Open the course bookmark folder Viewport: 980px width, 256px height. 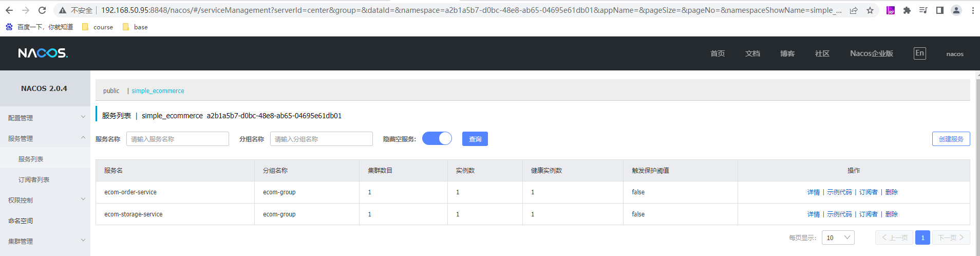[x=98, y=27]
